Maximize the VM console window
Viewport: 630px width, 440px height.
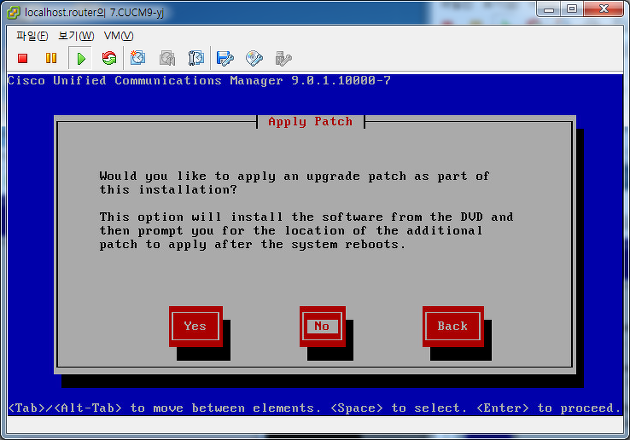[x=572, y=9]
